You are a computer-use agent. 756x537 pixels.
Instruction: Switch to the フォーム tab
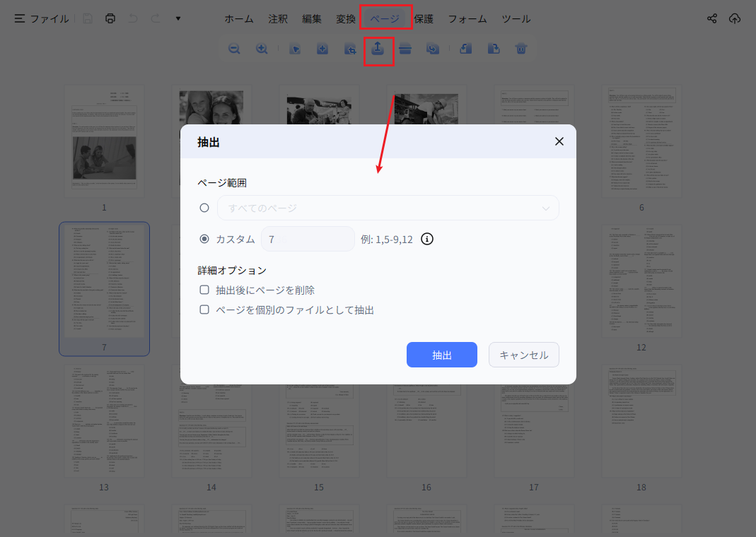click(x=467, y=19)
